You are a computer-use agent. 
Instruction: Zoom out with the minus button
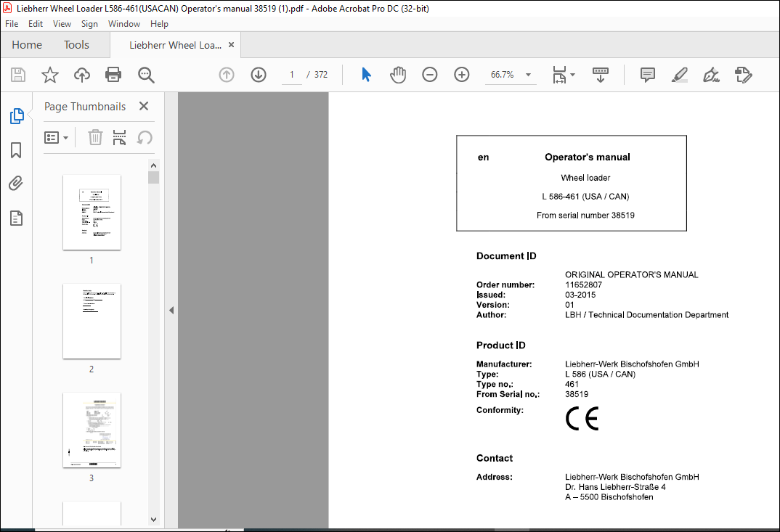(429, 75)
